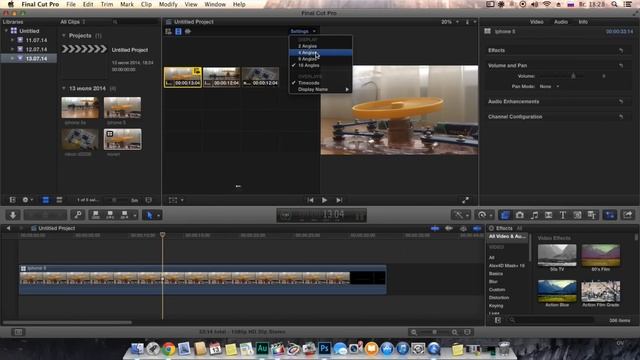Click the Import Media arrow button
Screen dimensions: 640x360
coord(13,215)
